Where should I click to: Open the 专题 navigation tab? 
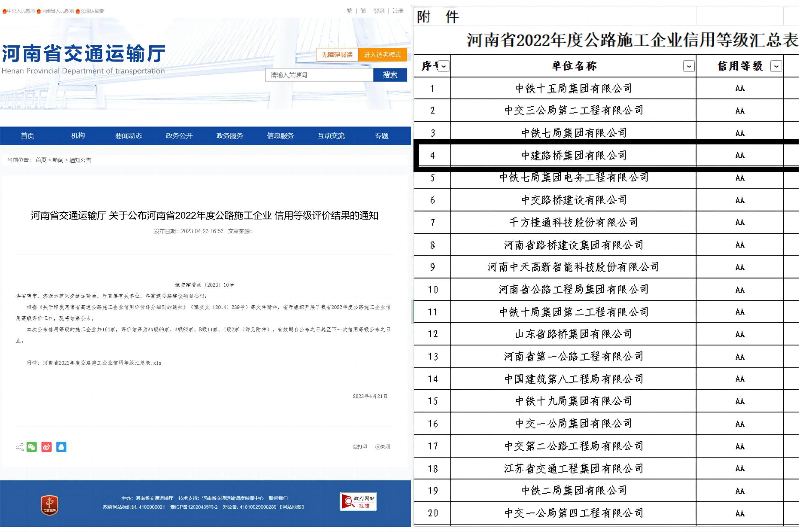point(382,136)
